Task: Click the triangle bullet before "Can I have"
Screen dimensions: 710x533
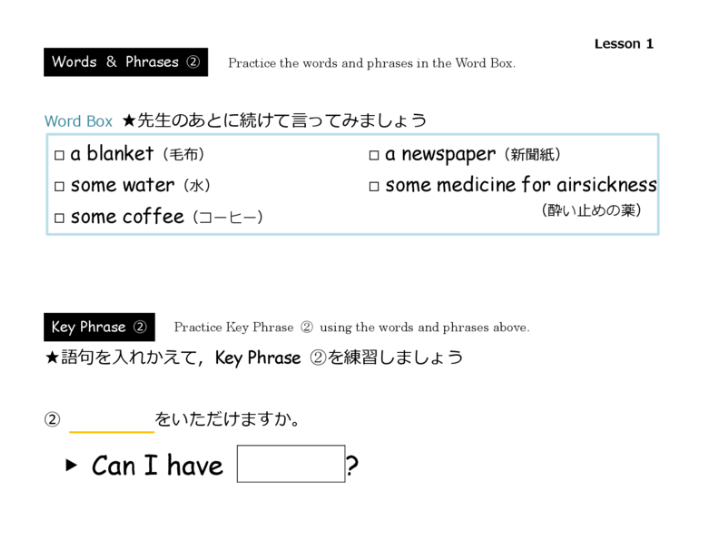Action: [71, 465]
